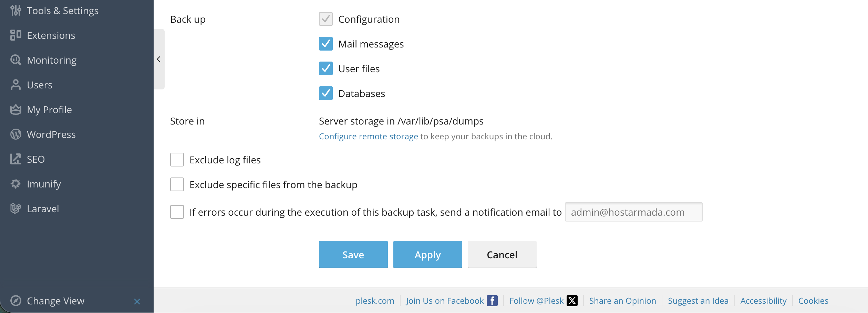Viewport: 868px width, 313px height.
Task: Click the Users person icon
Action: pyautogui.click(x=16, y=85)
